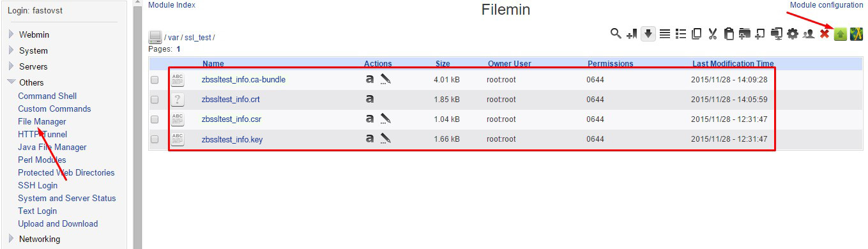Go to page 1 link
Viewport: 868px width, 249px height.
(x=178, y=49)
